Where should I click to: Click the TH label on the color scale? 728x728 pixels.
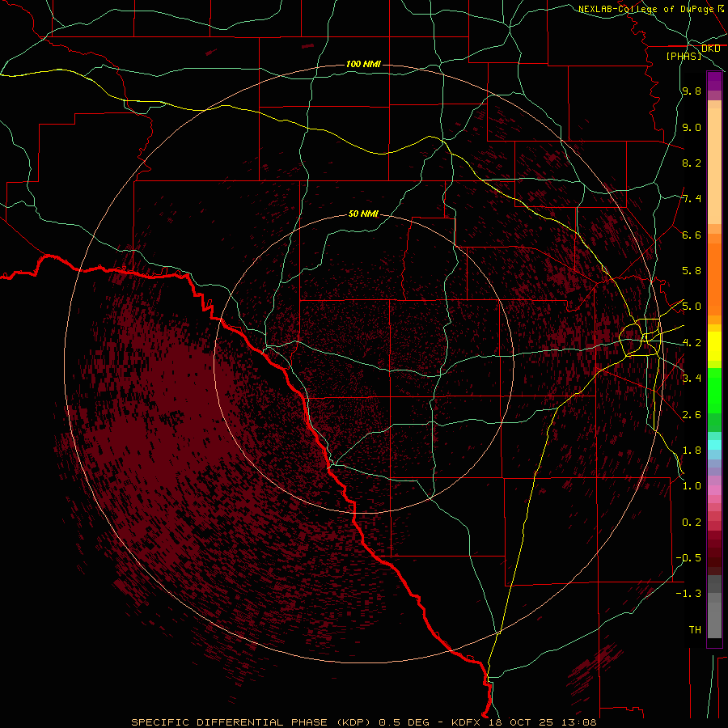coord(695,630)
